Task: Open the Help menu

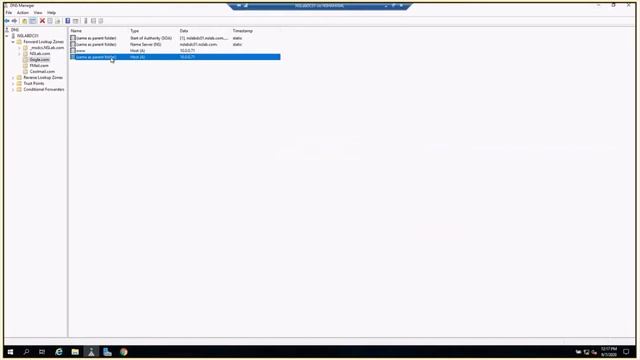Action: [51, 13]
